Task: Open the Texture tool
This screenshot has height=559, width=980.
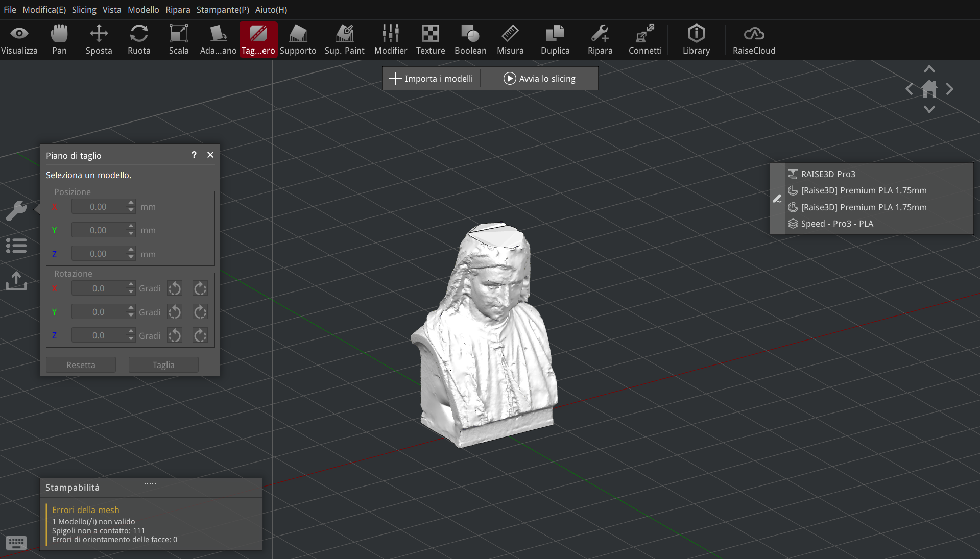Action: coord(430,40)
